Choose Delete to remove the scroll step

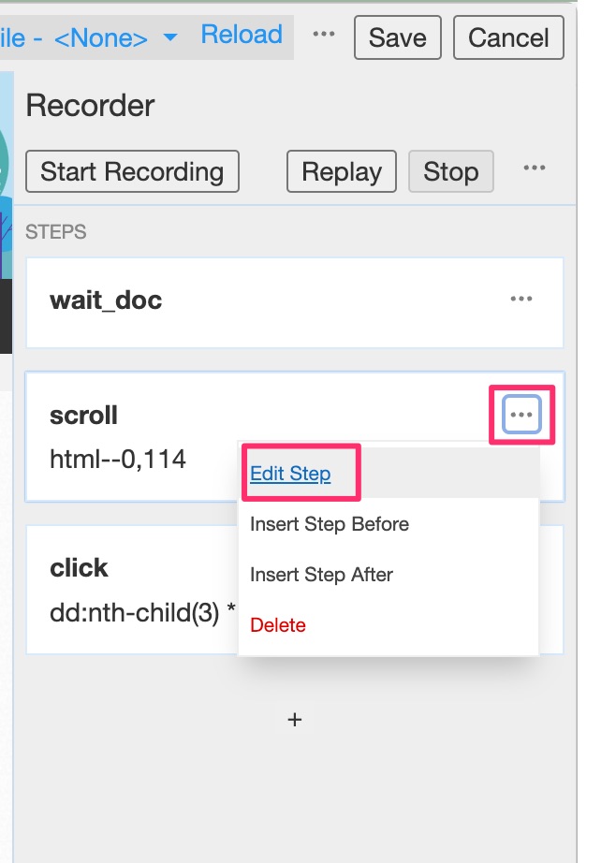coord(276,624)
